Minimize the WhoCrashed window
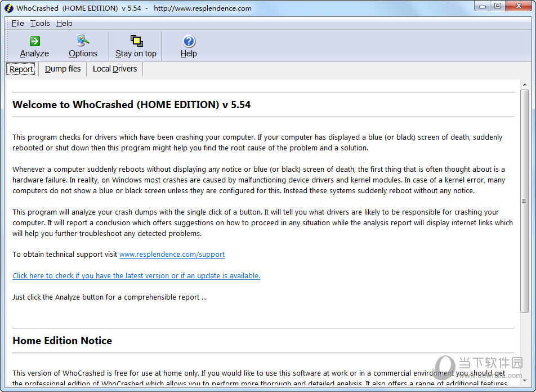Screen dimensions: 536x392 pyautogui.click(x=483, y=6)
